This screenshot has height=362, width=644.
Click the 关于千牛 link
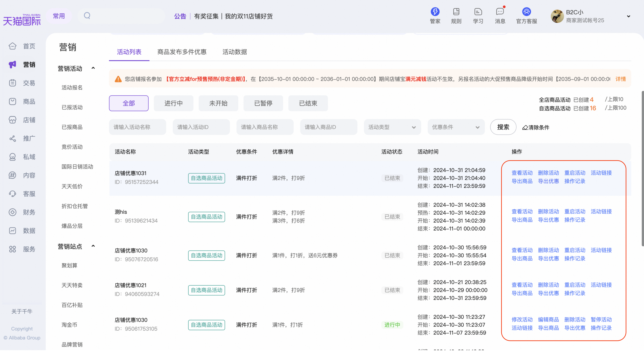[22, 312]
